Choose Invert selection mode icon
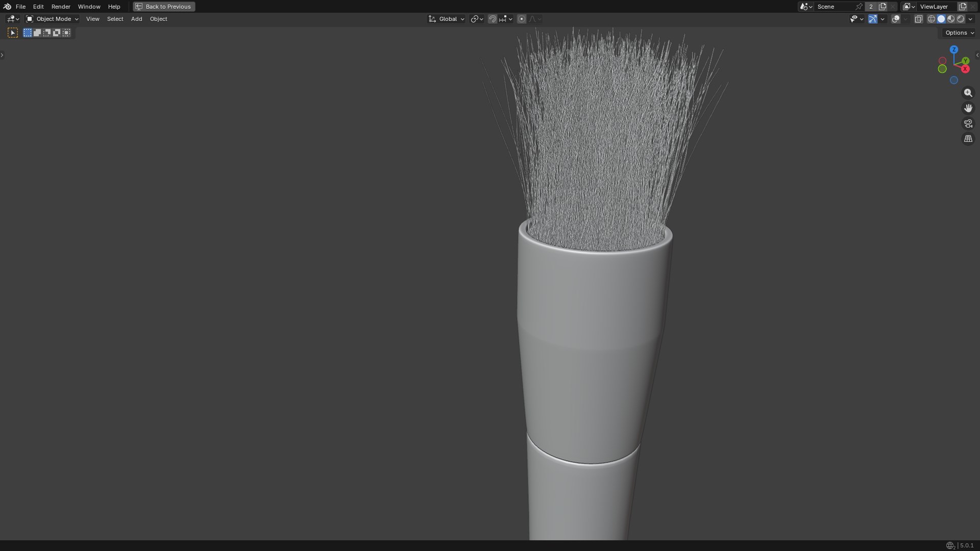This screenshot has width=980, height=551. 57,33
